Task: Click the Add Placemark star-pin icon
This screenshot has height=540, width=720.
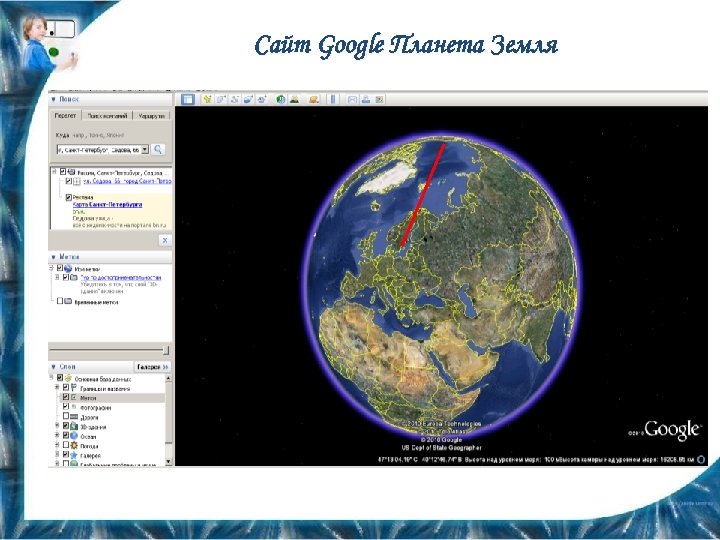Action: [207, 99]
